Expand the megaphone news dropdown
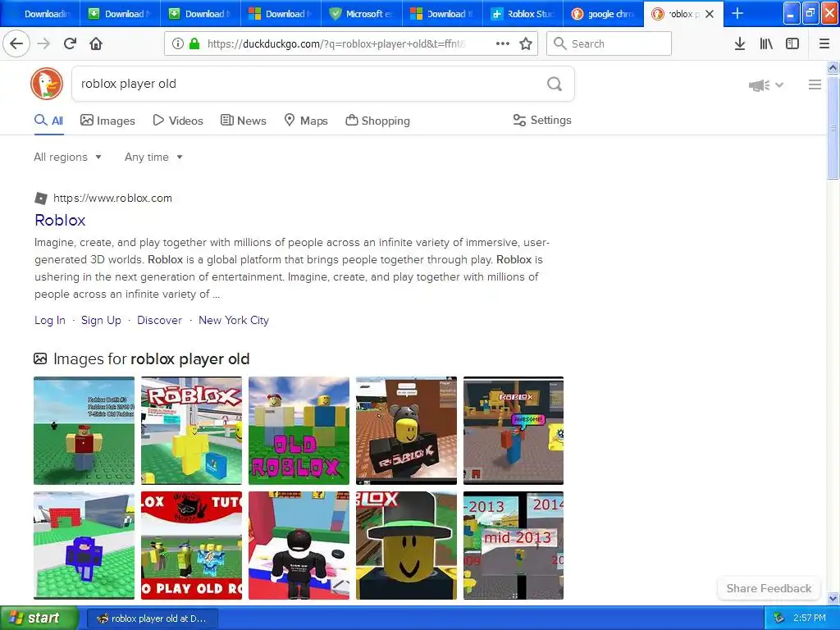 (x=766, y=84)
